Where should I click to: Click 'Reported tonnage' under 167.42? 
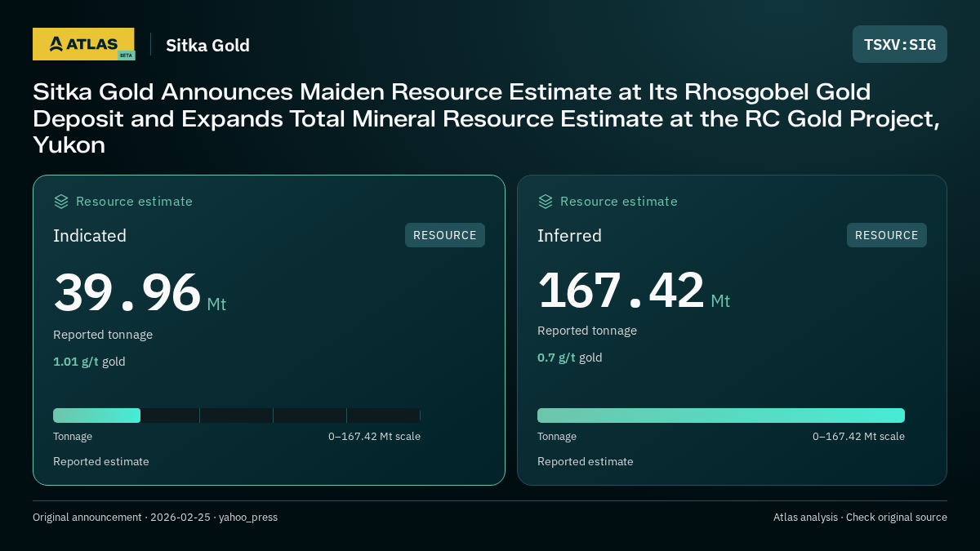coord(587,331)
